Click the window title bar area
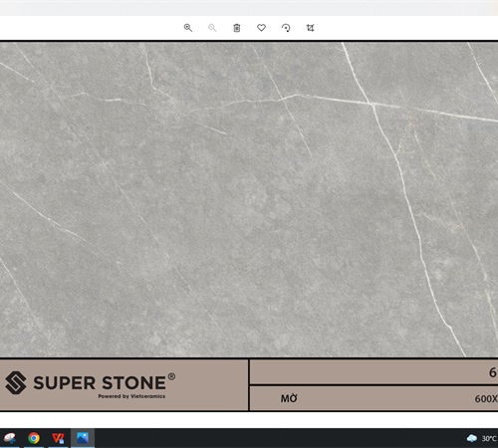 pos(249,8)
